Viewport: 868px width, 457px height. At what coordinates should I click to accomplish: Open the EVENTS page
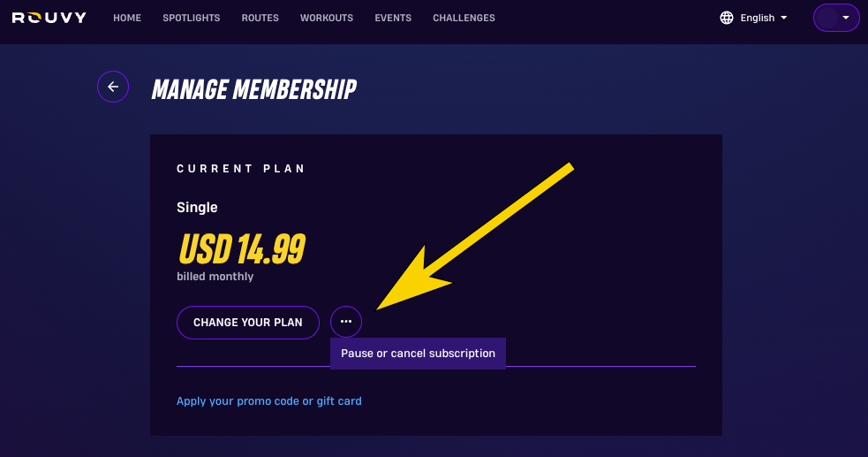(x=393, y=18)
